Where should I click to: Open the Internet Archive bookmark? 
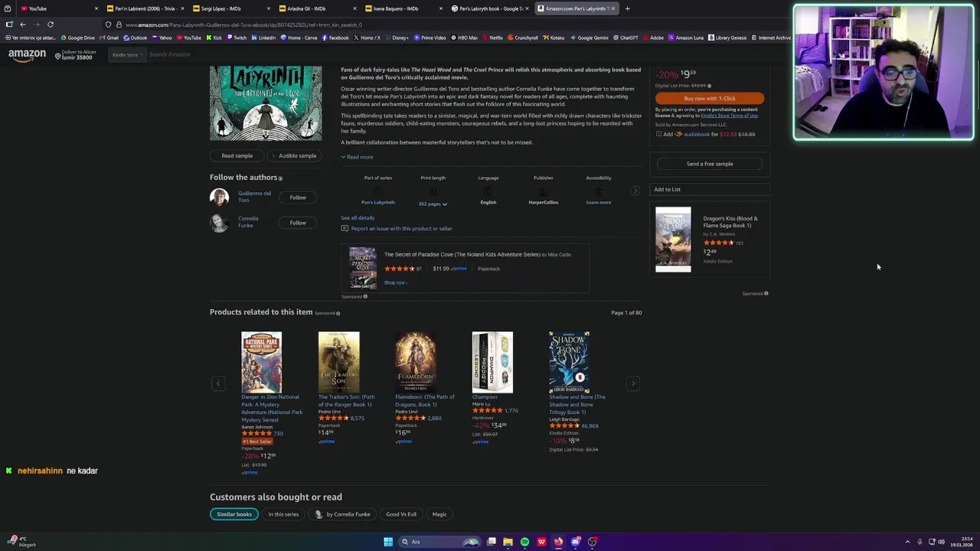click(x=772, y=37)
